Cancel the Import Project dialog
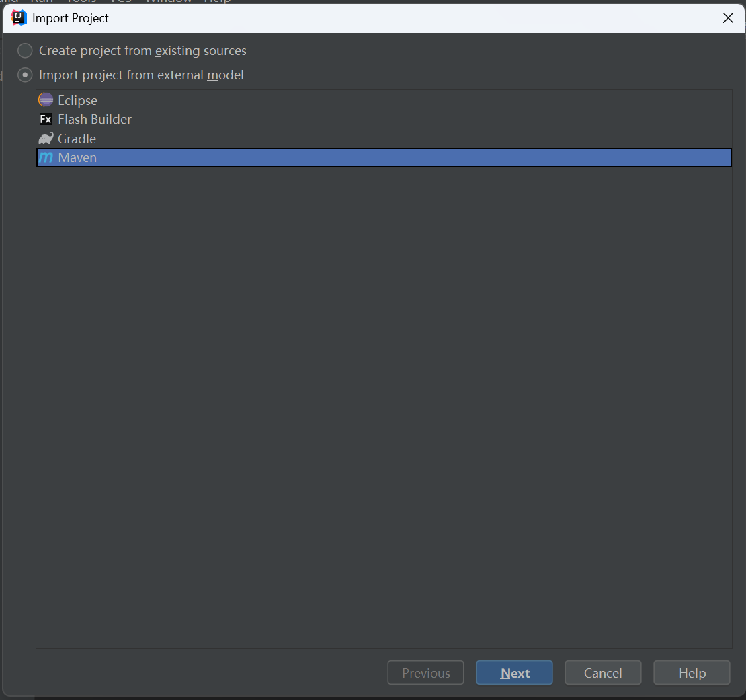Viewport: 746px width, 700px height. [603, 673]
